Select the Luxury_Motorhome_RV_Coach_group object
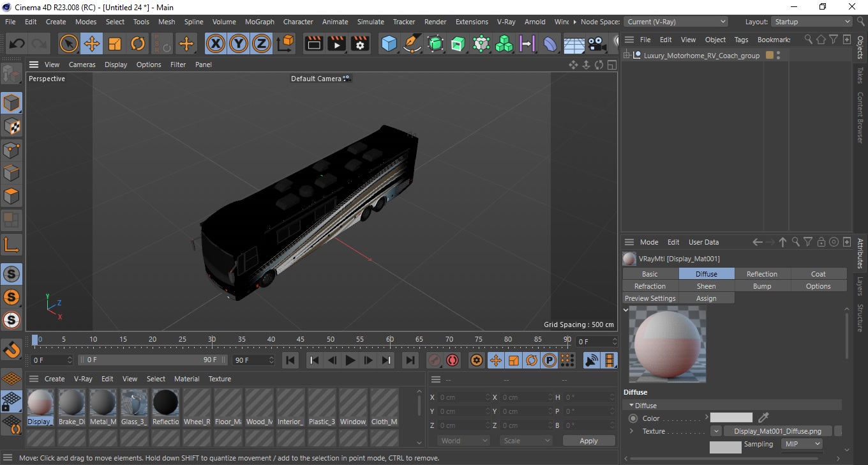This screenshot has height=465, width=868. (x=701, y=56)
